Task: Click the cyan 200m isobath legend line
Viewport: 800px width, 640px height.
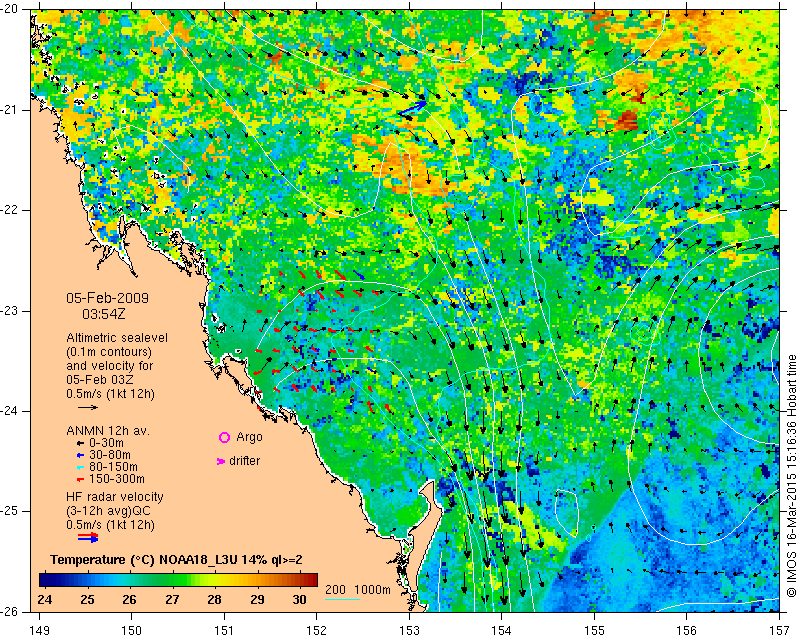Action: 342,599
